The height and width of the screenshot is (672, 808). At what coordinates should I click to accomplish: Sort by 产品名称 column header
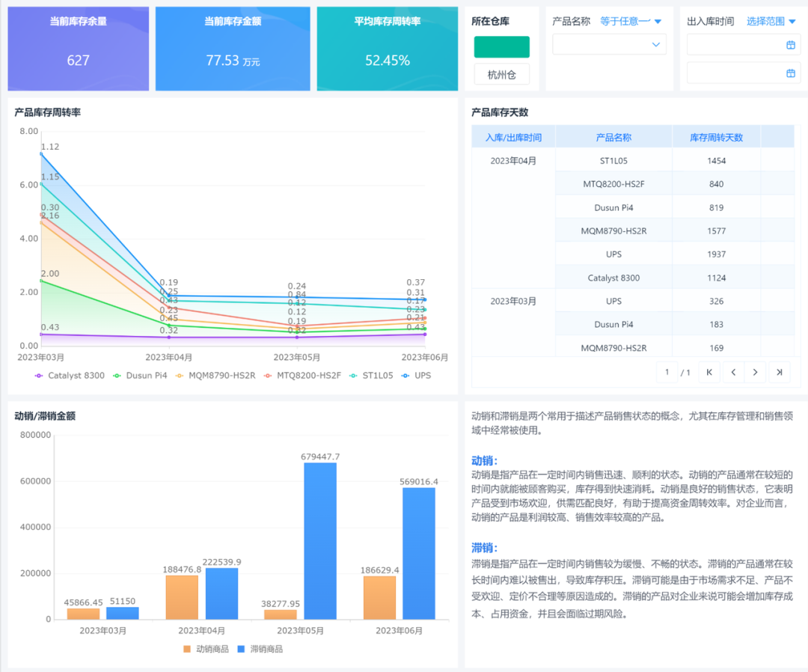click(613, 137)
